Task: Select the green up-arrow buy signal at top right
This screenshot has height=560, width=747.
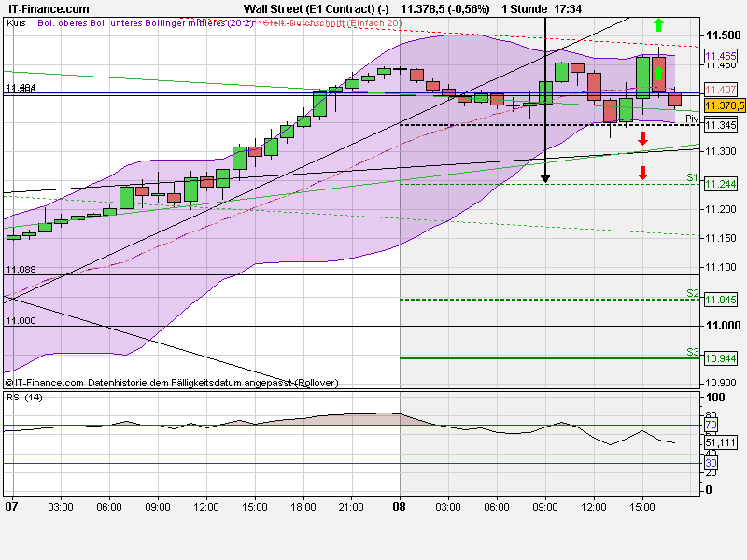Action: (x=658, y=26)
